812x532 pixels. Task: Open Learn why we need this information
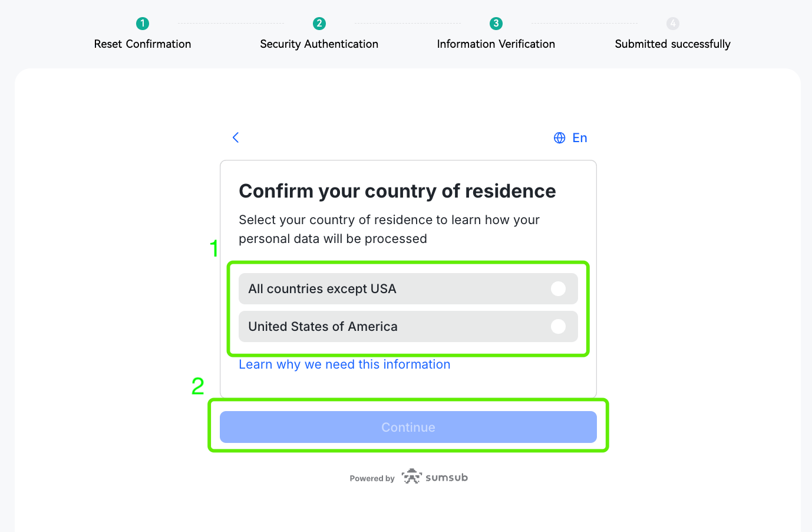[345, 364]
